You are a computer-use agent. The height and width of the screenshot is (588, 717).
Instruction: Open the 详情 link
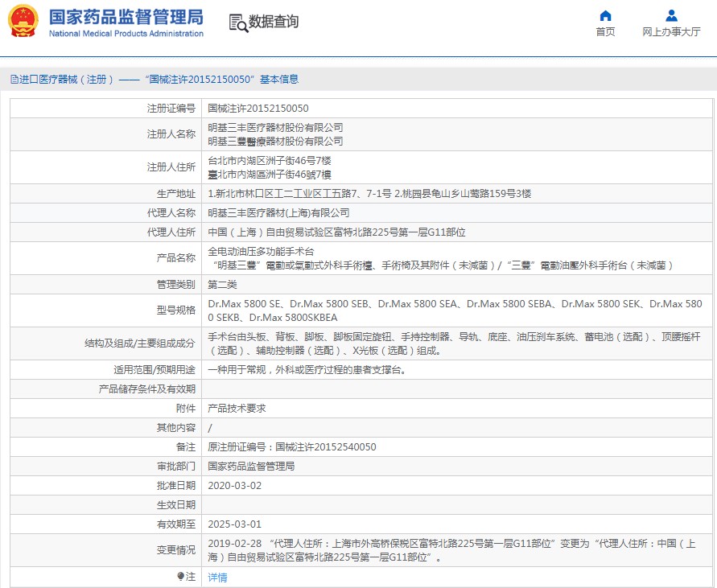217,578
